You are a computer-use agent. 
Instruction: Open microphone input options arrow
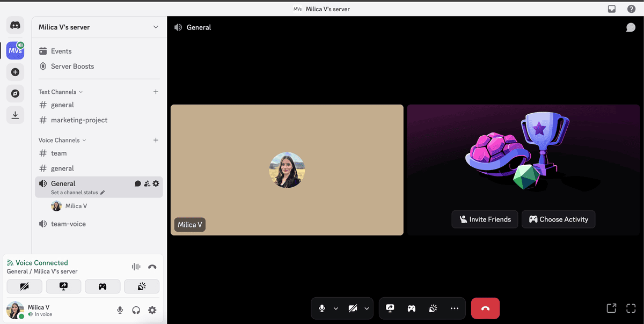[x=336, y=308]
